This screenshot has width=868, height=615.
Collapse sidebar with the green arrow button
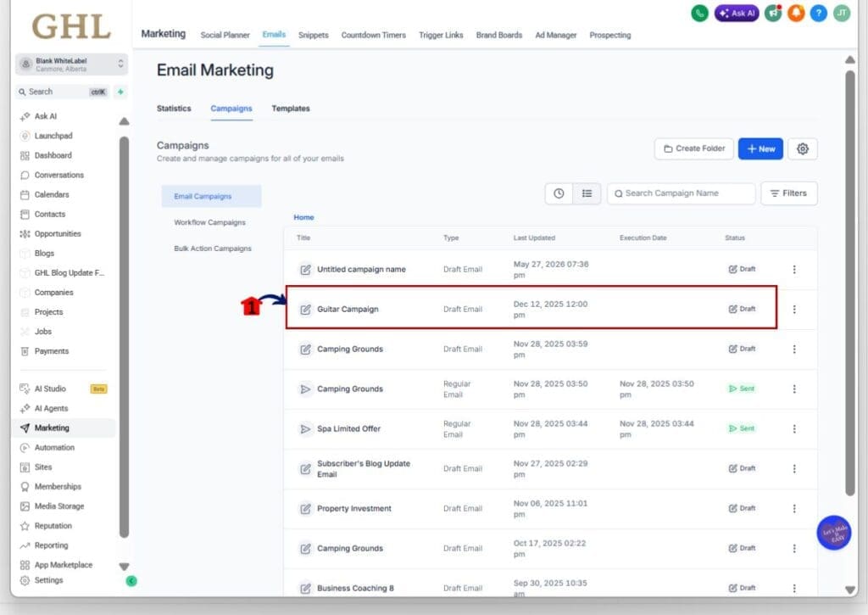coord(131,581)
